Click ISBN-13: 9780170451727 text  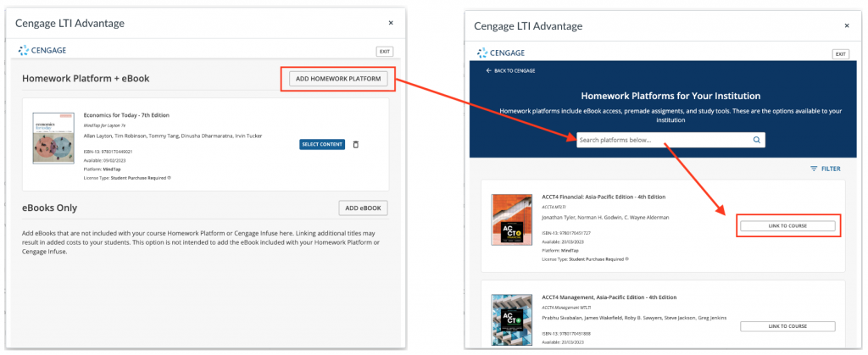(x=565, y=233)
